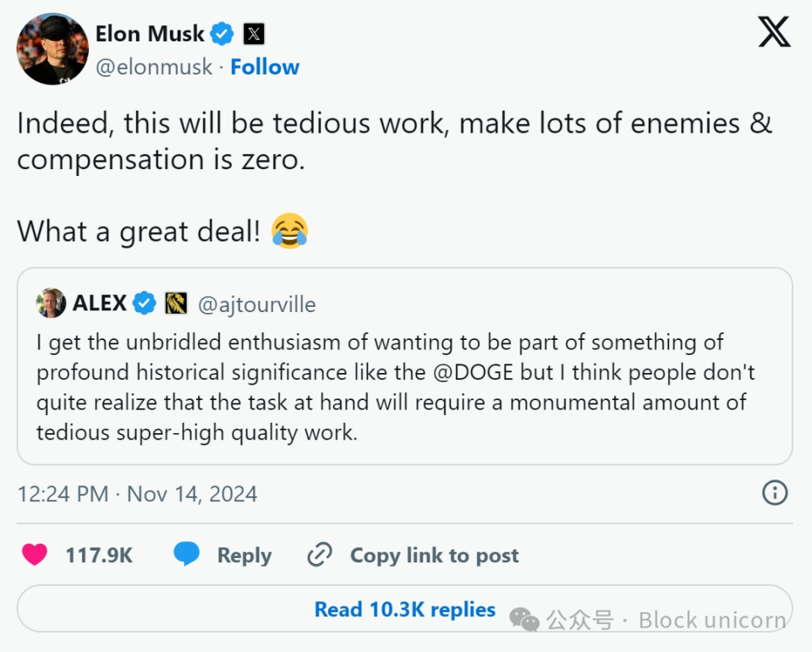Viewport: 812px width, 652px height.
Task: Open the @ajtourville handle
Action: pyautogui.click(x=256, y=303)
